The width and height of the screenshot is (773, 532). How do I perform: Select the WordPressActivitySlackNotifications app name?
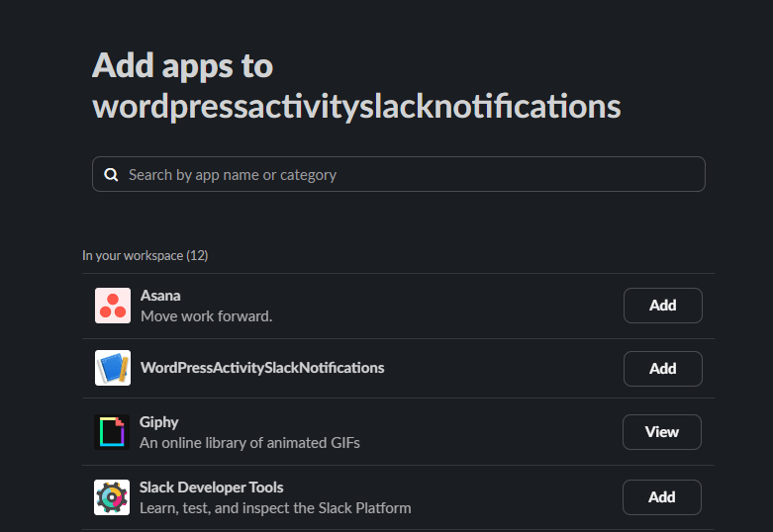click(262, 368)
